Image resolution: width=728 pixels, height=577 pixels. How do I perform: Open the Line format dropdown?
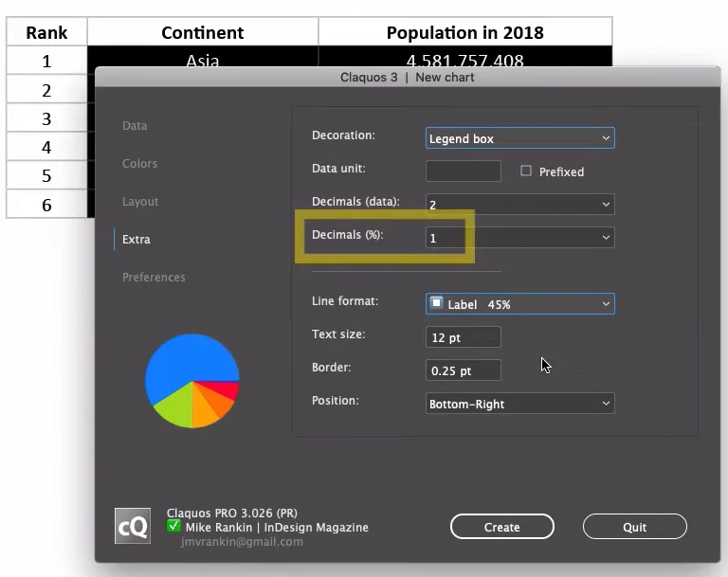pyautogui.click(x=520, y=304)
